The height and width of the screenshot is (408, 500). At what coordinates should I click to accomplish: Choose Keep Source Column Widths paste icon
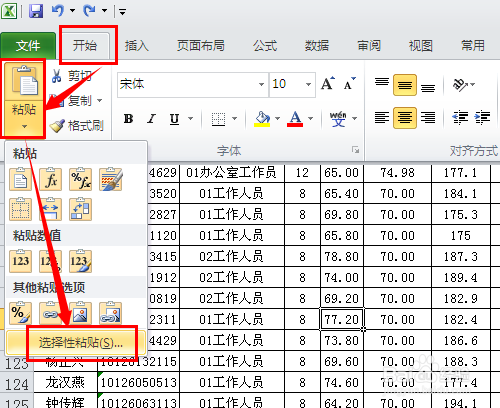point(51,209)
